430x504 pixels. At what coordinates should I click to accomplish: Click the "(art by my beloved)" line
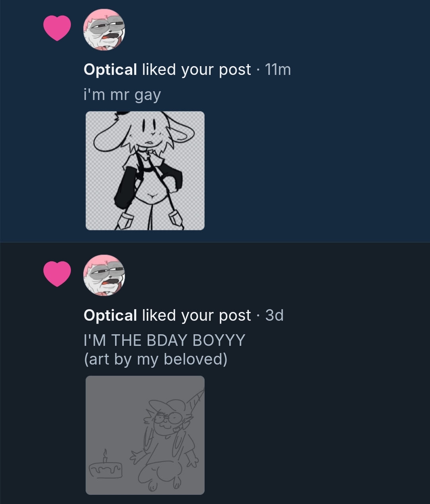[x=156, y=359]
